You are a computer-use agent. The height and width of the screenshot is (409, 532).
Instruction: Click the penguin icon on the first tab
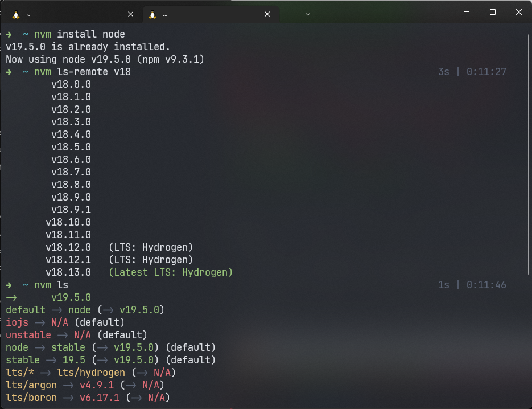click(x=16, y=14)
